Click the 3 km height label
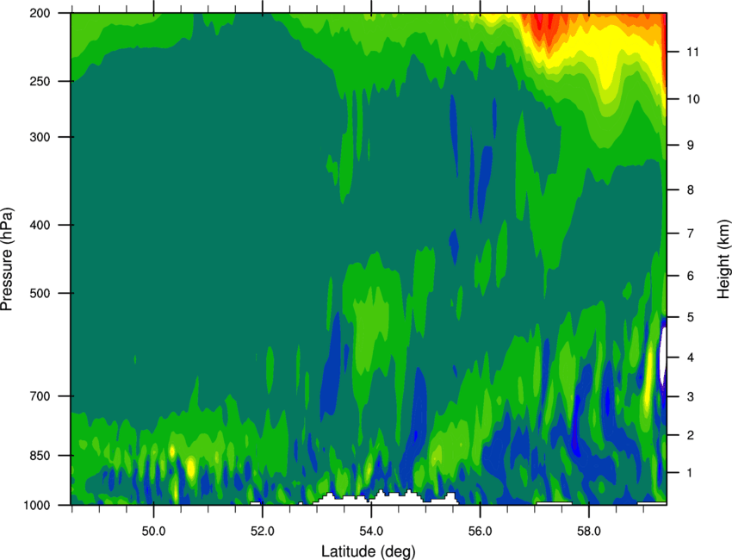This screenshot has height=560, width=732. [x=691, y=396]
